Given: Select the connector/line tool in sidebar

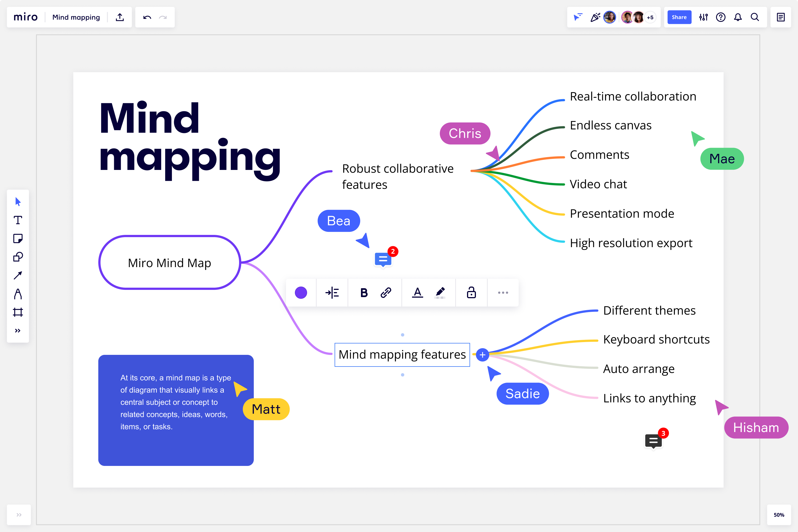Looking at the screenshot, I should click(18, 275).
